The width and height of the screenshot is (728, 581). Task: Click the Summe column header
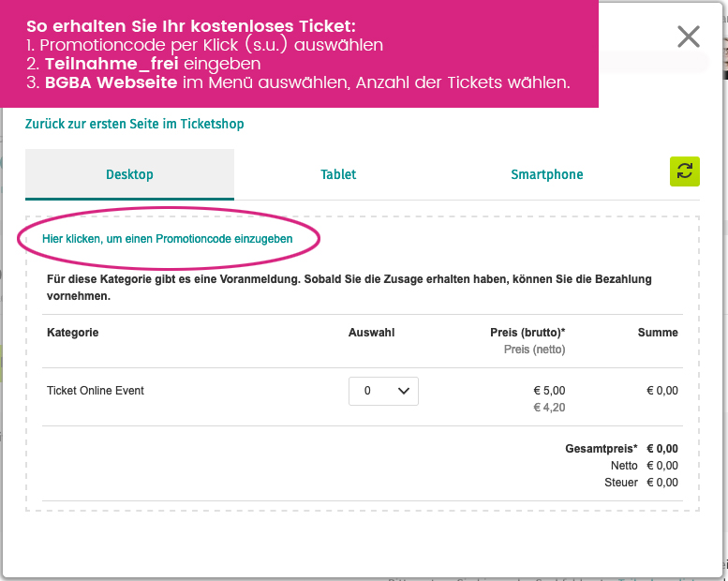click(658, 333)
